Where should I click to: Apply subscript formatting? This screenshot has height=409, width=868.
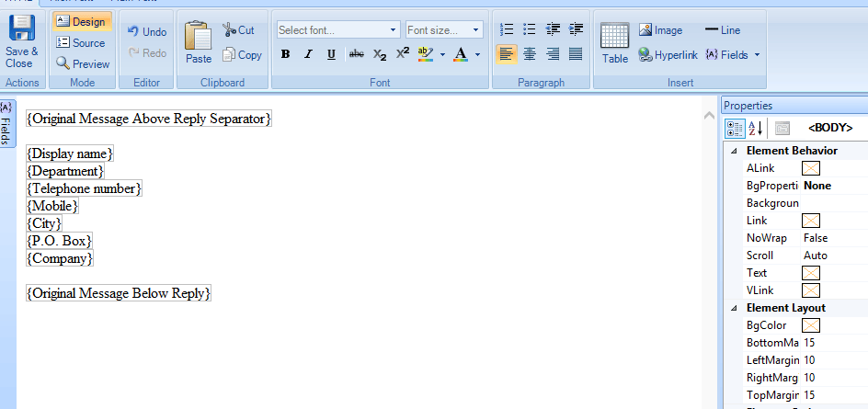[x=380, y=53]
